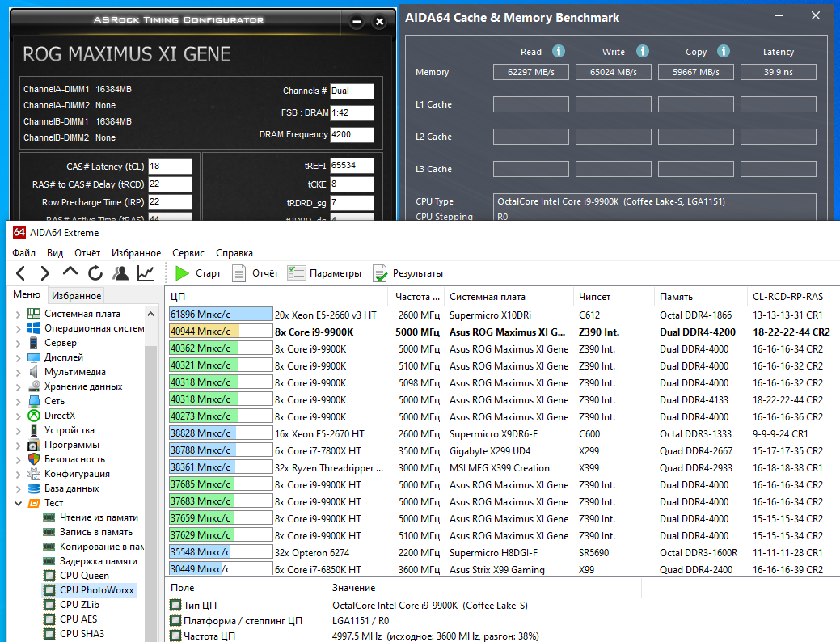
Task: Expand the DirectX tree node
Action: [x=19, y=416]
